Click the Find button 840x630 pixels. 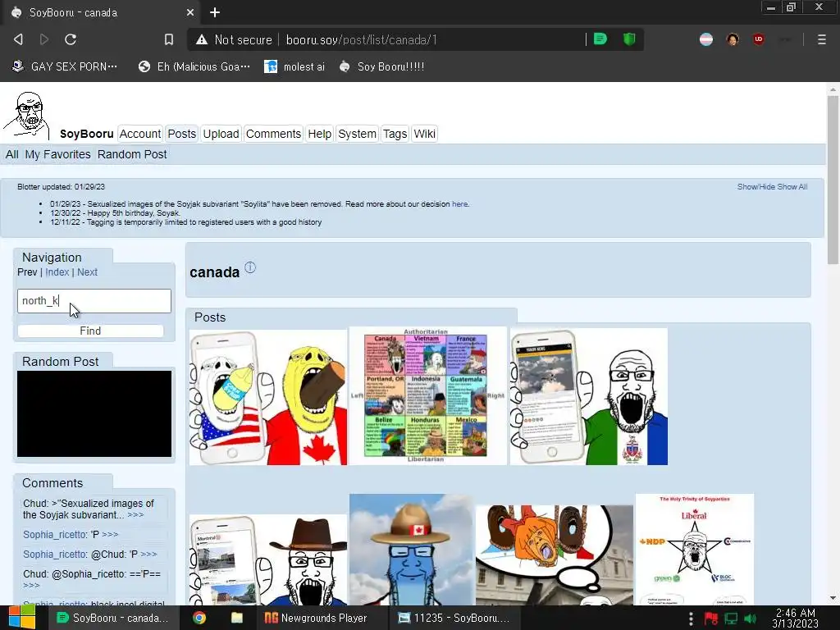(90, 331)
